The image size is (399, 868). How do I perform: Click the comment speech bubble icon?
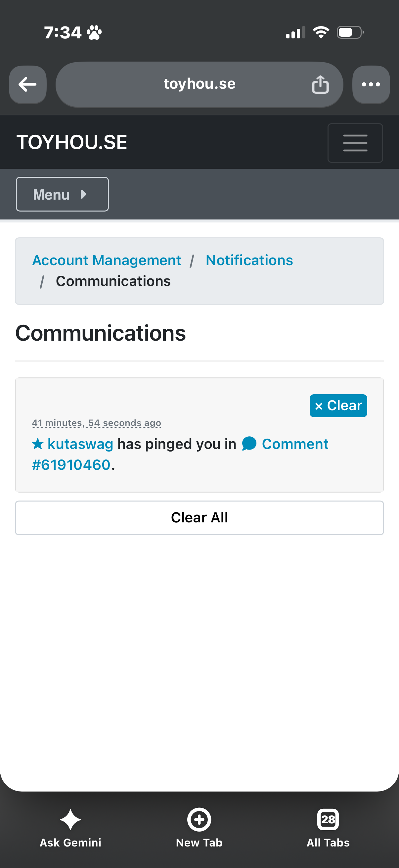point(249,444)
